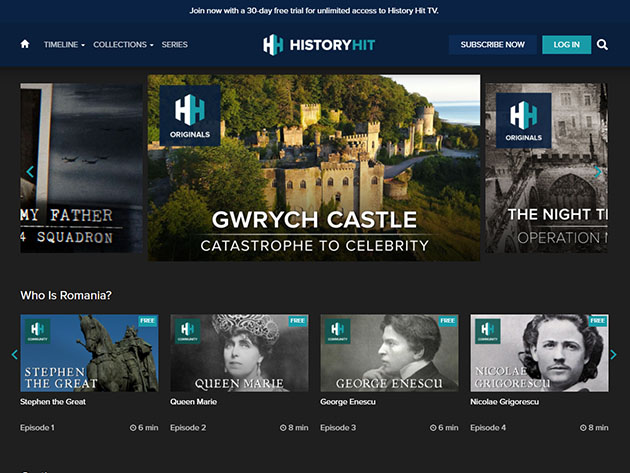Click Episode 4 label

coord(488,428)
